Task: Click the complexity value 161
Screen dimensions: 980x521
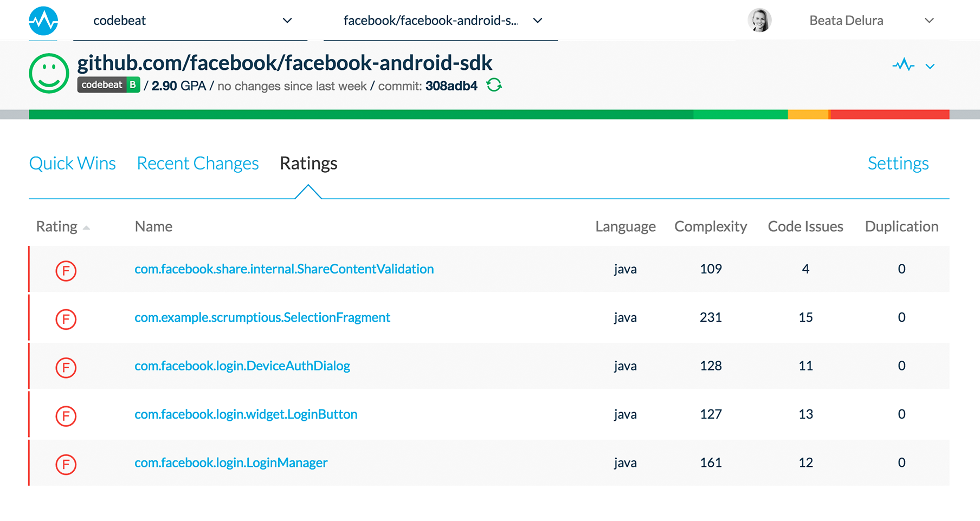Action: (711, 463)
